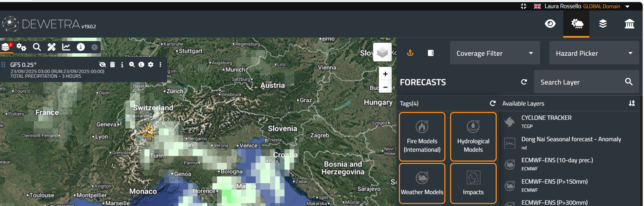
Task: Toggle the Hydrological Models tag filter
Action: (473, 137)
